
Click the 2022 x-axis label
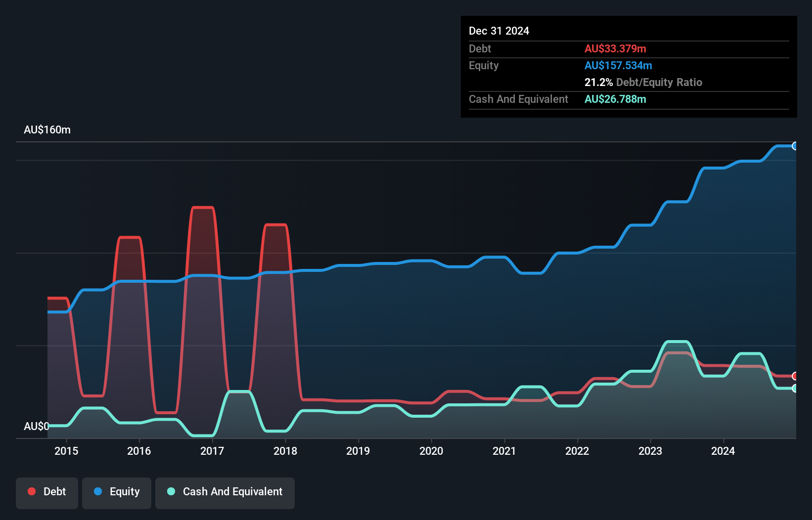click(577, 451)
